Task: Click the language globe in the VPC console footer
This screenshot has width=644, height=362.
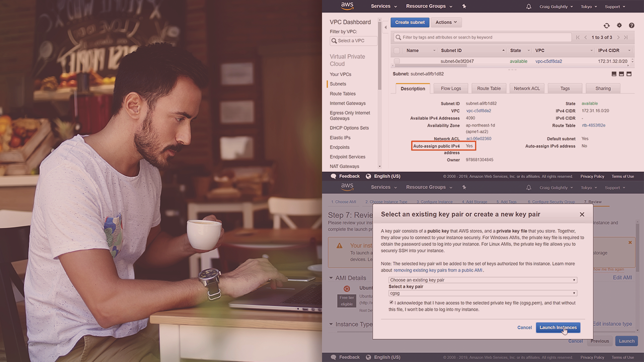Action: (368, 176)
